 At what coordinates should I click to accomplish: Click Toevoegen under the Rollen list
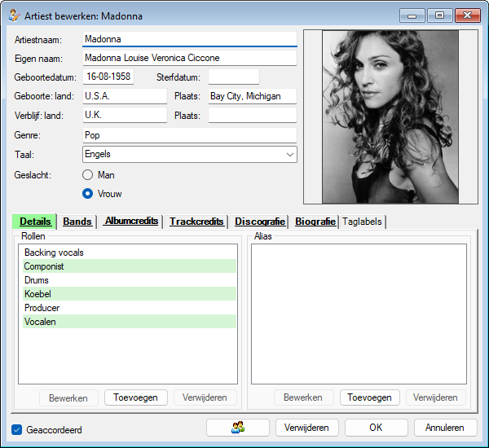pos(136,397)
